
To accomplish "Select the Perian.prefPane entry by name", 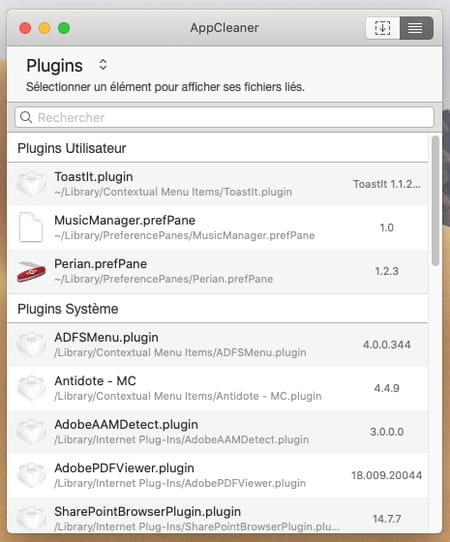I will 101,264.
